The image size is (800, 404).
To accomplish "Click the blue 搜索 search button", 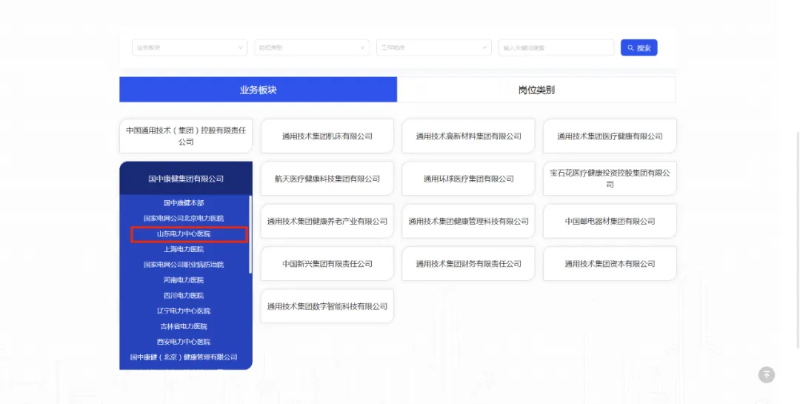I will pyautogui.click(x=638, y=47).
